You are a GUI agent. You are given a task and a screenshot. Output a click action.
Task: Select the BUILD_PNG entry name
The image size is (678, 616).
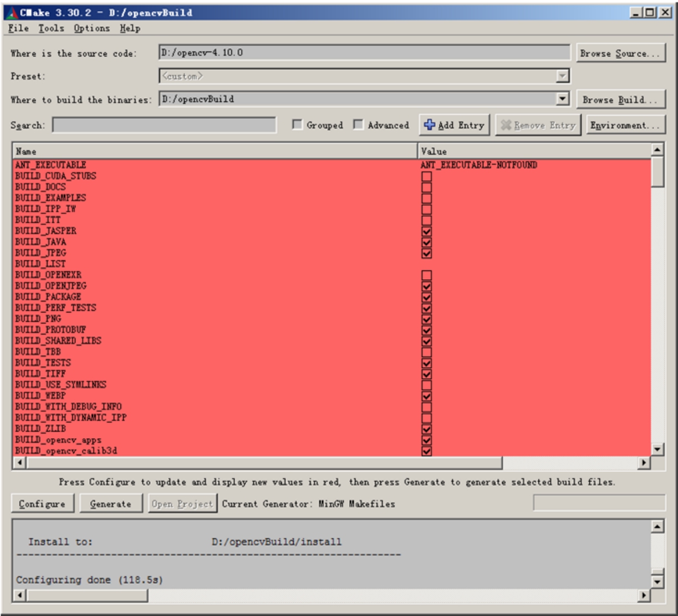pyautogui.click(x=38, y=319)
